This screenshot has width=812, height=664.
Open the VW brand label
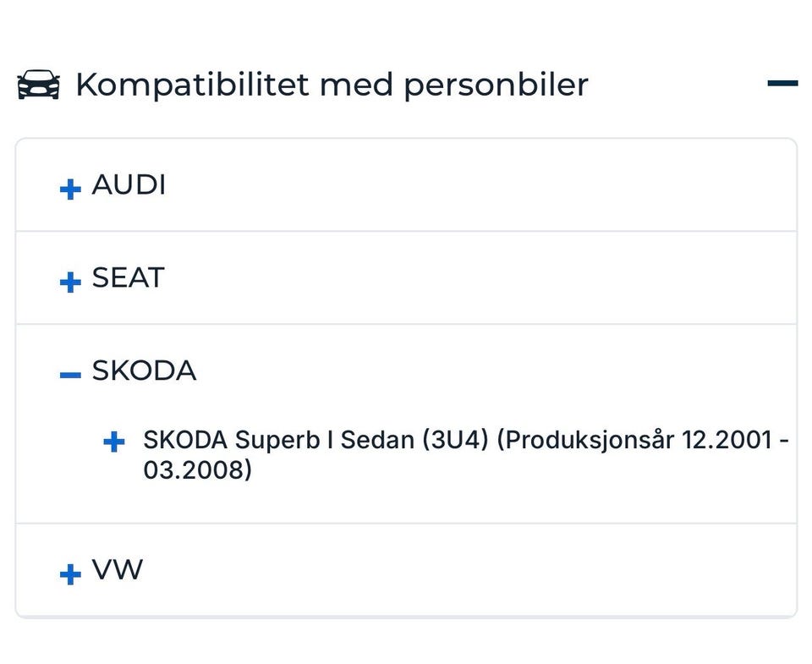click(117, 571)
